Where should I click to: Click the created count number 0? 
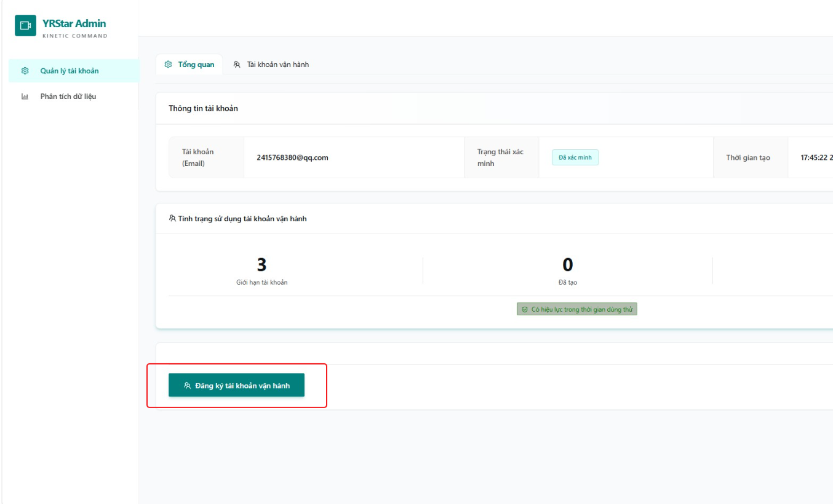coord(568,265)
